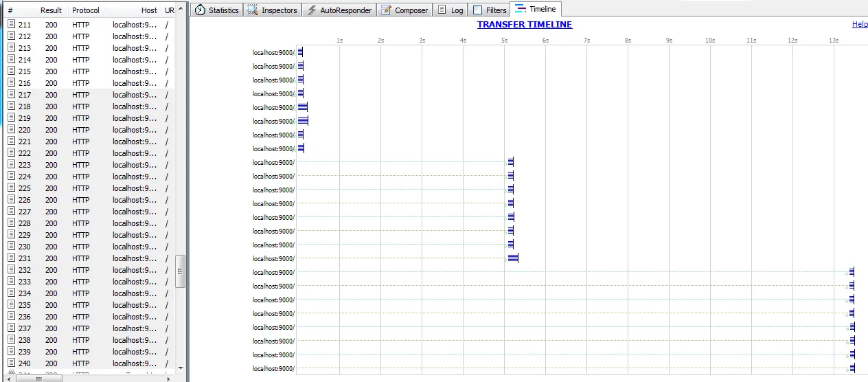868x382 pixels.
Task: Click result 200 of session 234
Action: click(x=52, y=293)
